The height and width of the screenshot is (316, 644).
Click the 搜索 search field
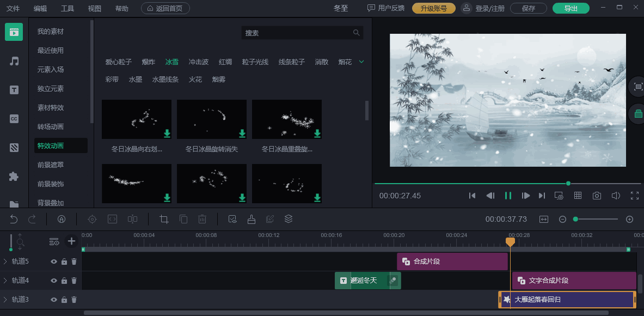(x=302, y=33)
